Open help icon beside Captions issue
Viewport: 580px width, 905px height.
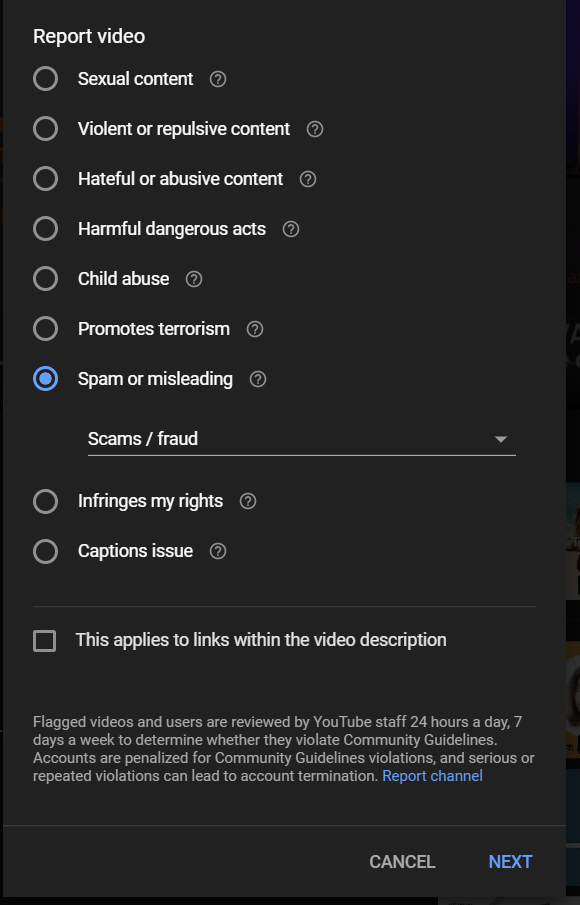(x=218, y=551)
